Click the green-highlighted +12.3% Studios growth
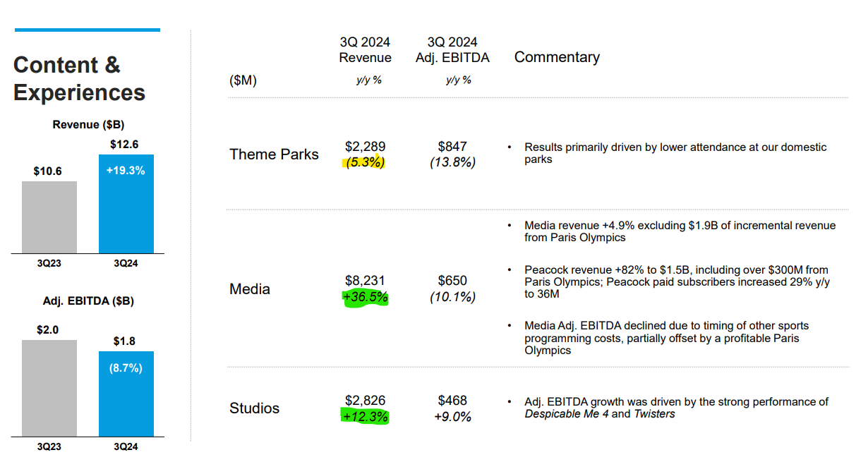 (366, 417)
